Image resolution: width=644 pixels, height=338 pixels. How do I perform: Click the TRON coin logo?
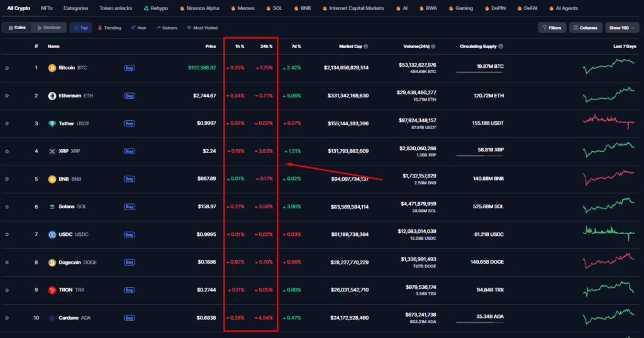click(52, 290)
